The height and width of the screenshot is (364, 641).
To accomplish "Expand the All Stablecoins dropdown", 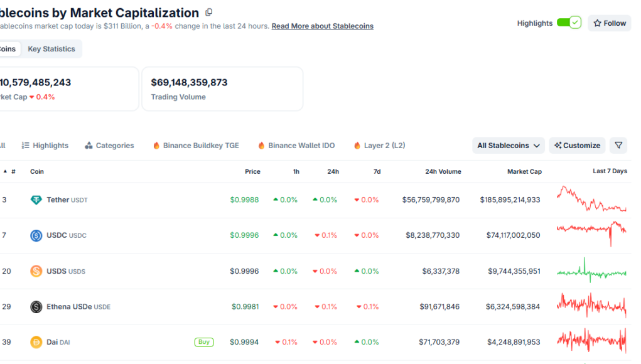I will 508,146.
